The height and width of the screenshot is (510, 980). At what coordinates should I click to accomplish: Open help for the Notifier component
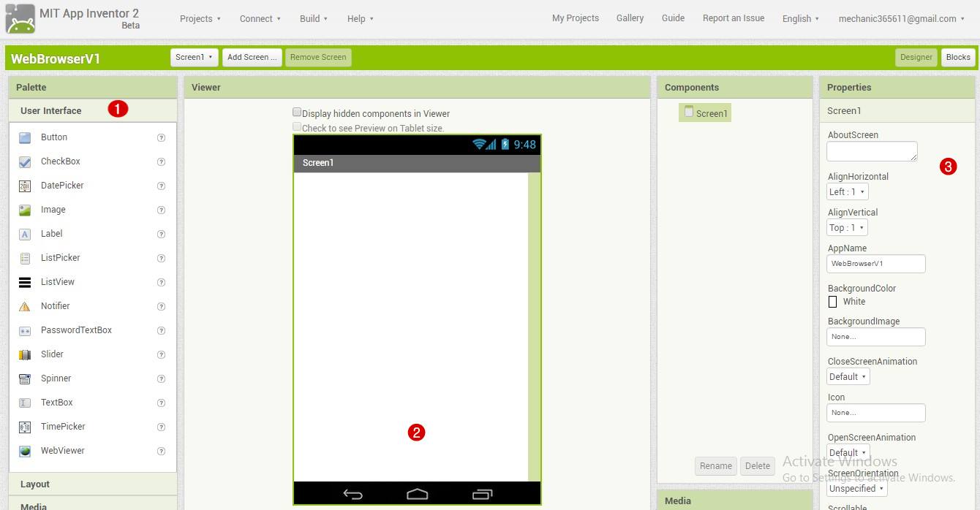[x=162, y=306]
